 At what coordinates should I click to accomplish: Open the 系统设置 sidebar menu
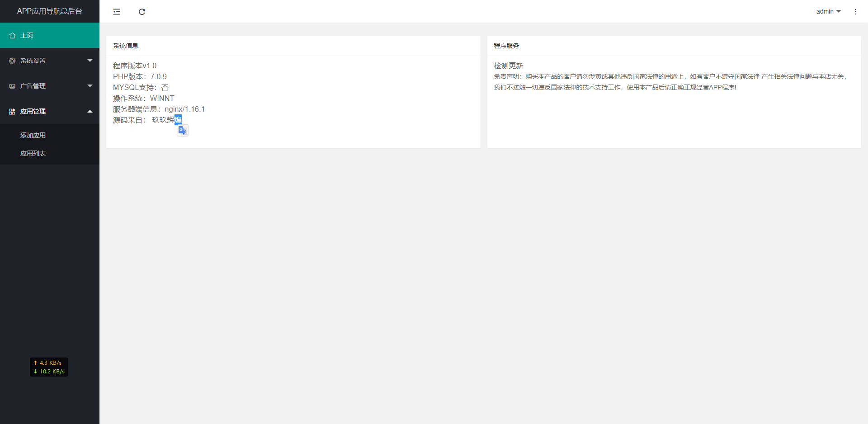coord(50,61)
